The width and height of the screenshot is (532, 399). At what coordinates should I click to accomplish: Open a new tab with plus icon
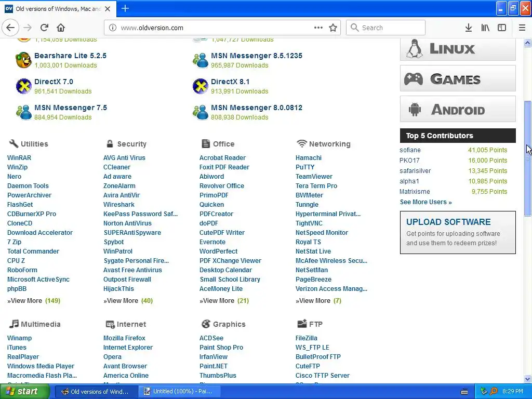click(125, 8)
